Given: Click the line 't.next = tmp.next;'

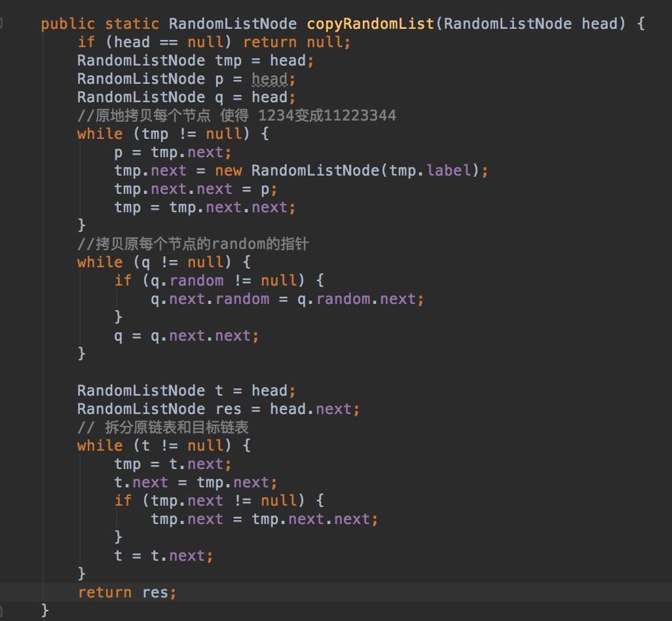Looking at the screenshot, I should click(x=196, y=483).
